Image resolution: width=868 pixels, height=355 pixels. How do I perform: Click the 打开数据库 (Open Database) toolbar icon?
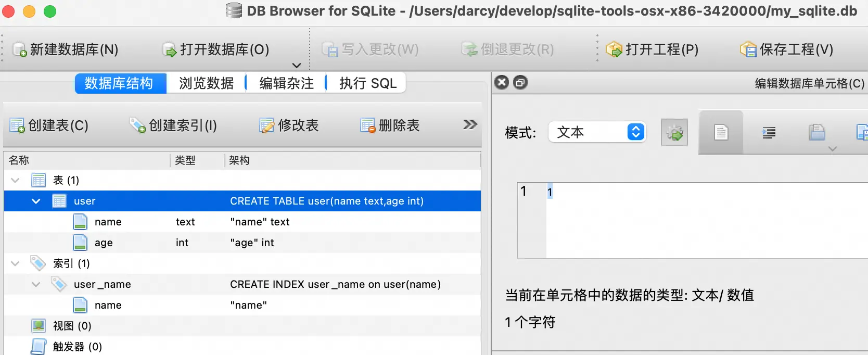point(170,49)
